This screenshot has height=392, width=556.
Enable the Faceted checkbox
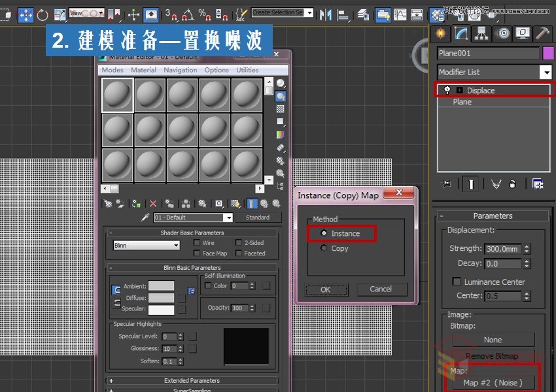239,253
